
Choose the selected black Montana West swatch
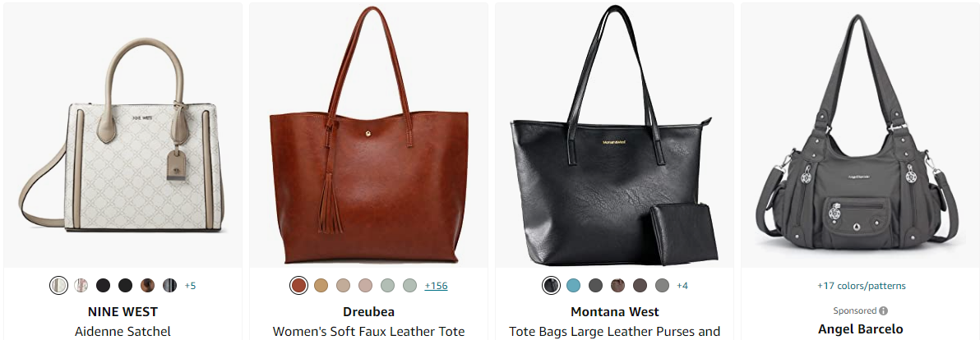551,286
